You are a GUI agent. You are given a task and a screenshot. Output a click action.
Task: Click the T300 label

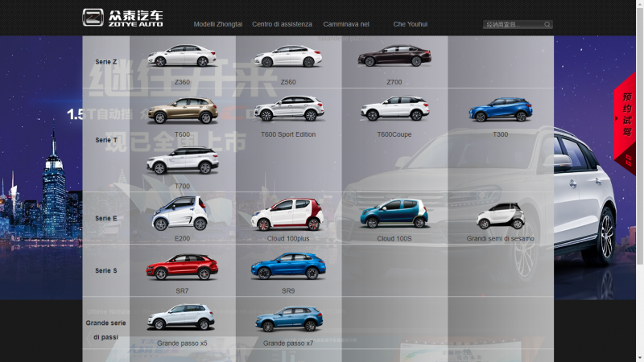point(500,134)
